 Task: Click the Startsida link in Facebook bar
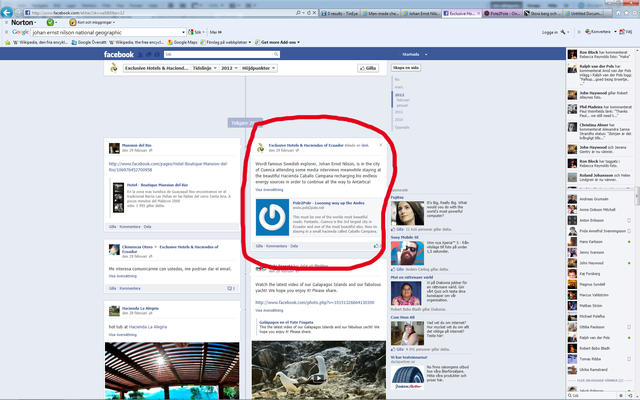point(411,54)
